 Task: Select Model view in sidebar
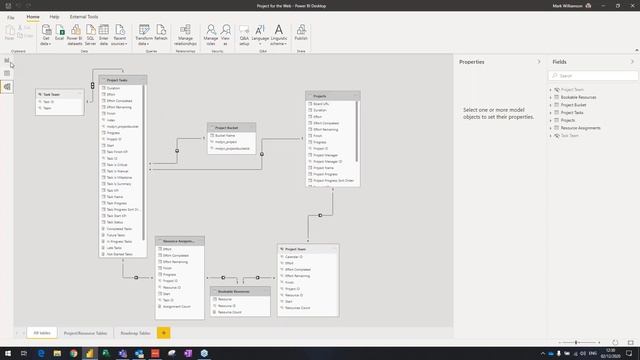[x=7, y=87]
